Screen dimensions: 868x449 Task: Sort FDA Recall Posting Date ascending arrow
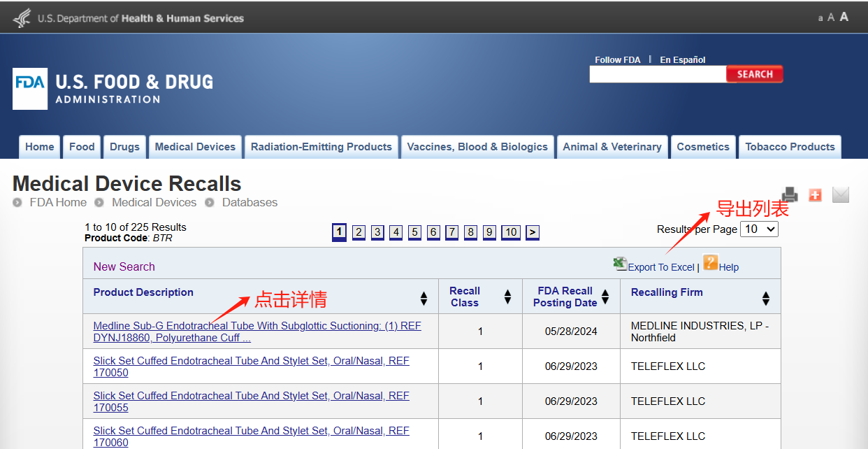pos(605,294)
